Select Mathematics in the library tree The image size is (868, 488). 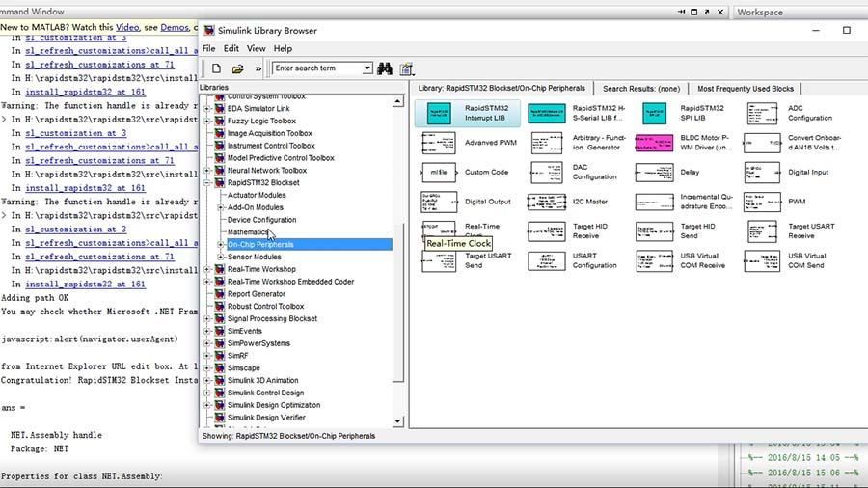[248, 231]
